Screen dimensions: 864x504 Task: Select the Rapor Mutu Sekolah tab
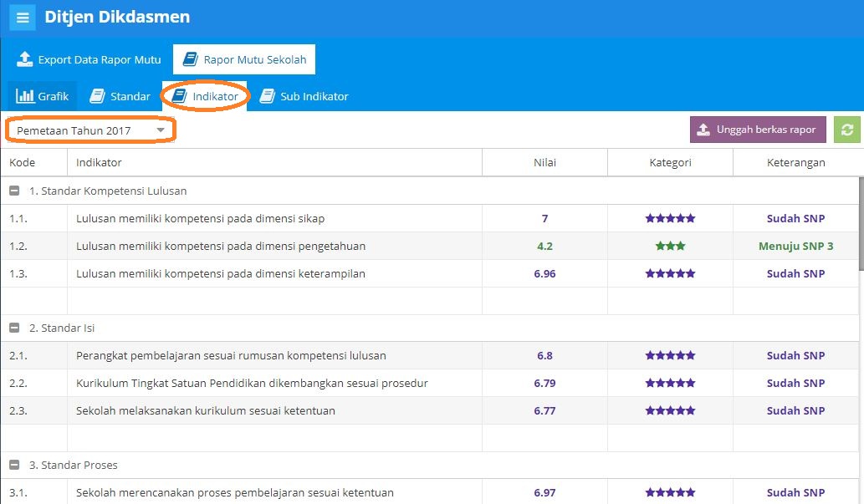(x=244, y=59)
